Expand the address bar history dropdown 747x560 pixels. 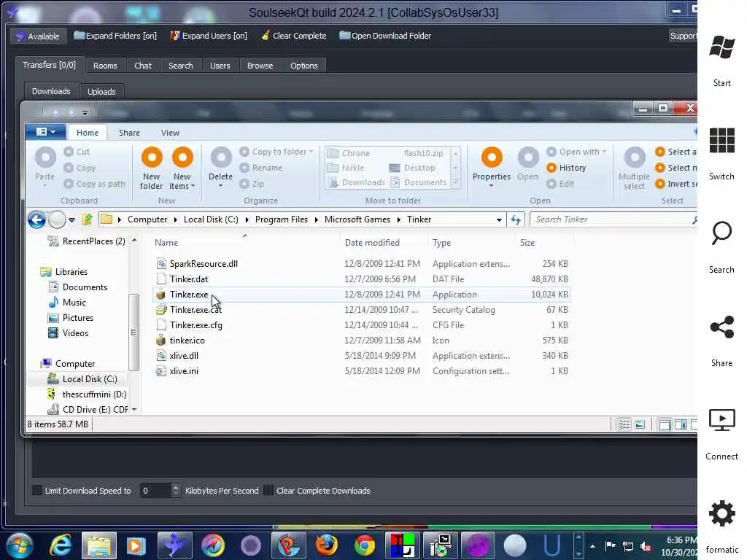[499, 219]
